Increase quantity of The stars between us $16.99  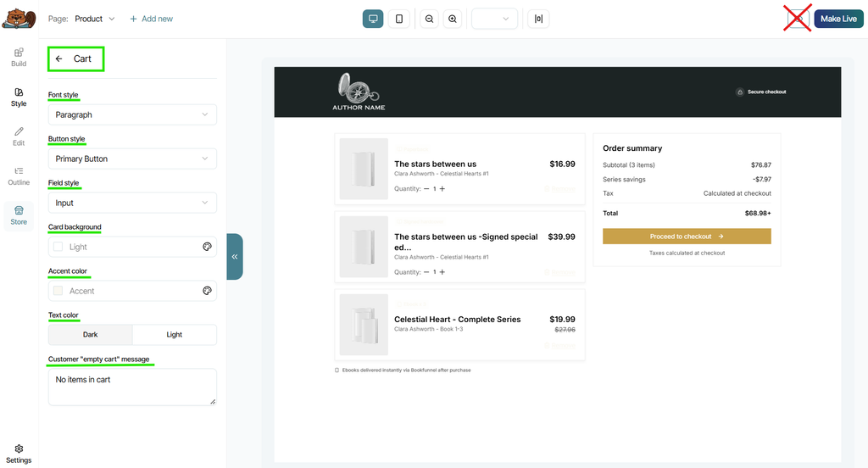pyautogui.click(x=442, y=189)
